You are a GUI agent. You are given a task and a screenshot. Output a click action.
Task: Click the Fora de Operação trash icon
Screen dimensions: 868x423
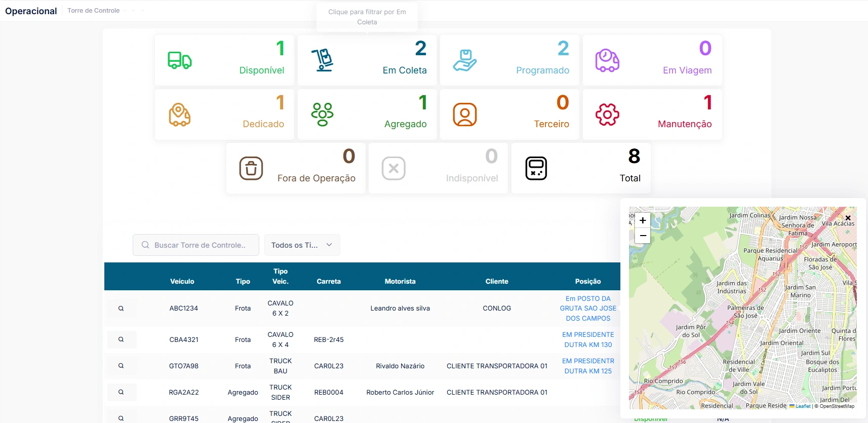pos(251,168)
